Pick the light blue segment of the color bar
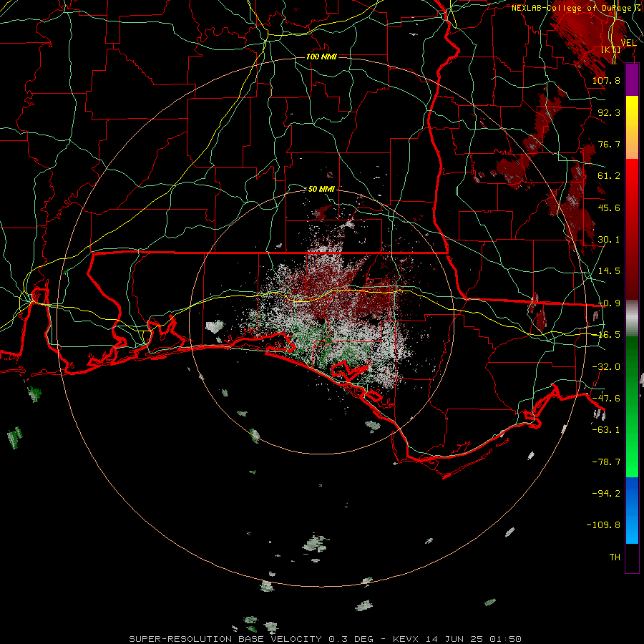The height and width of the screenshot is (644, 644). [x=632, y=528]
